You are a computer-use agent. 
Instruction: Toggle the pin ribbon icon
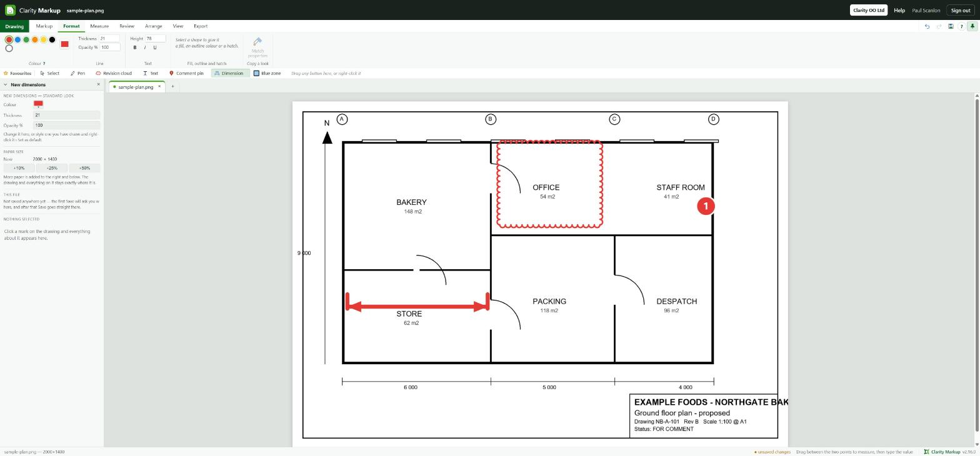[x=972, y=26]
